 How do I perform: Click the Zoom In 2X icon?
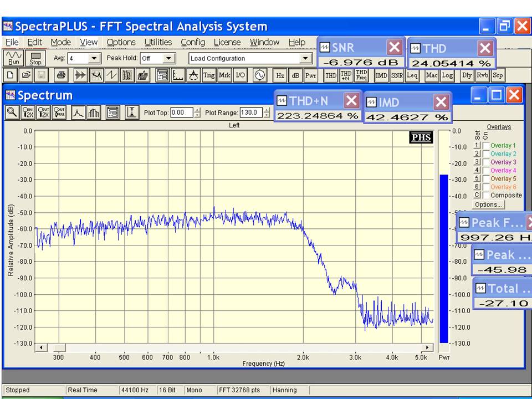28,112
